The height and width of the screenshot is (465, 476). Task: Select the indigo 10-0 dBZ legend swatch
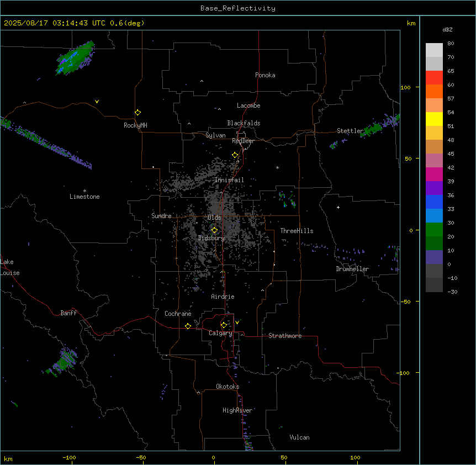click(434, 257)
